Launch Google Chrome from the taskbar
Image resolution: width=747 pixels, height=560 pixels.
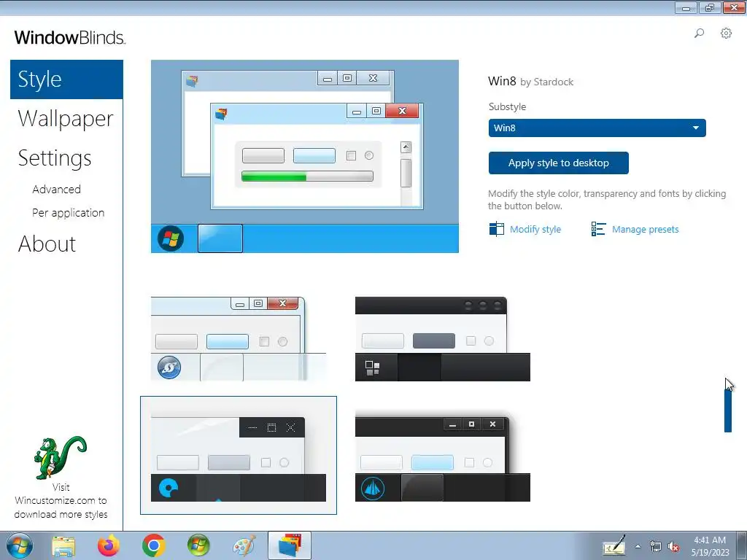point(153,545)
